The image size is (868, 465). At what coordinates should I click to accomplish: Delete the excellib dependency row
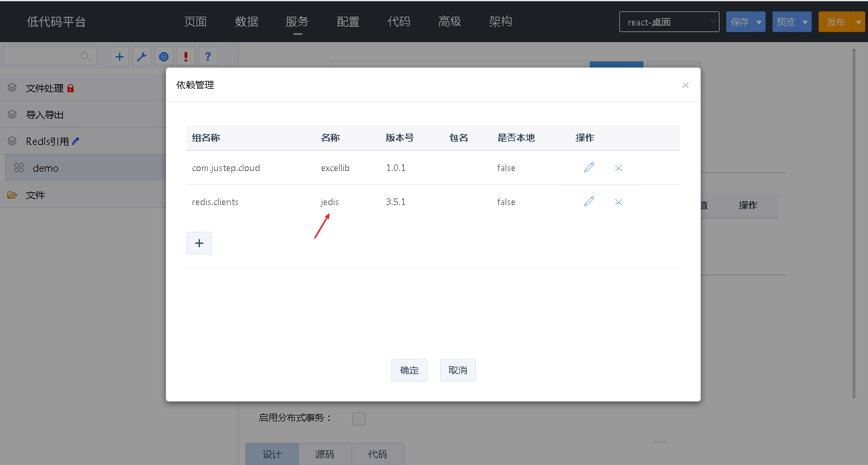coord(619,168)
